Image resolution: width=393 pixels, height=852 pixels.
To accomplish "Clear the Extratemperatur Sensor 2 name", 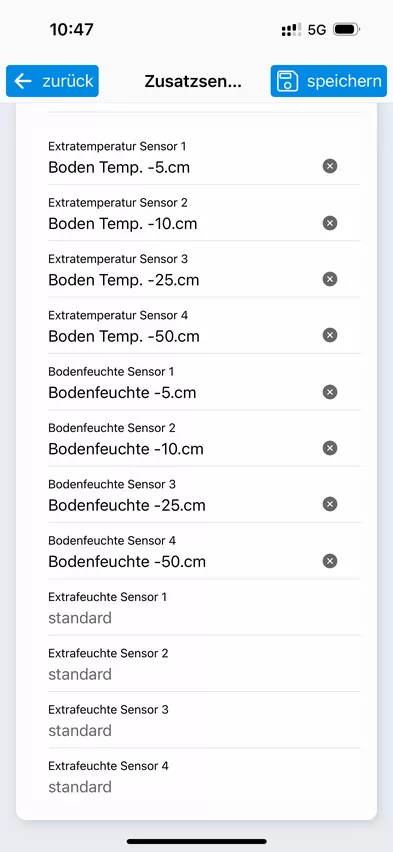I will (x=329, y=223).
